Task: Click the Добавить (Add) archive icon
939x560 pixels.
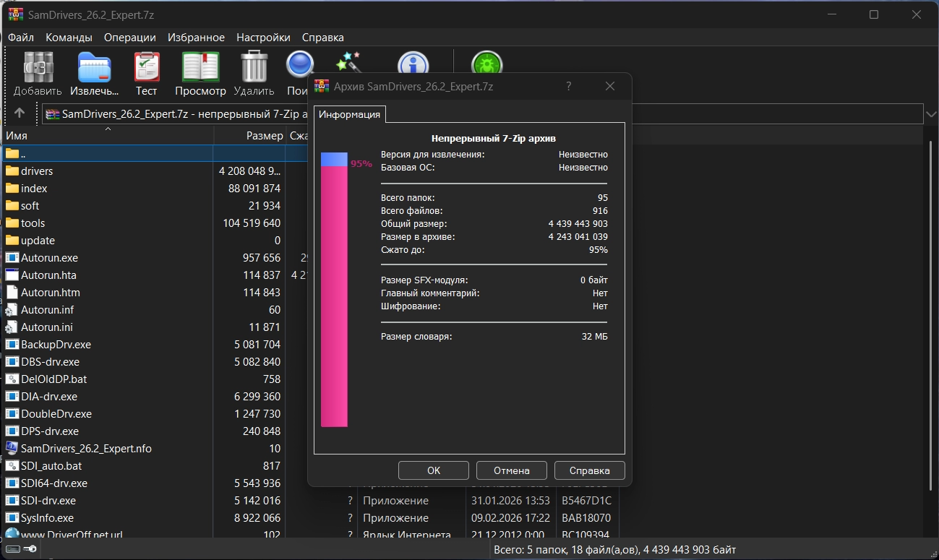Action: tap(38, 69)
